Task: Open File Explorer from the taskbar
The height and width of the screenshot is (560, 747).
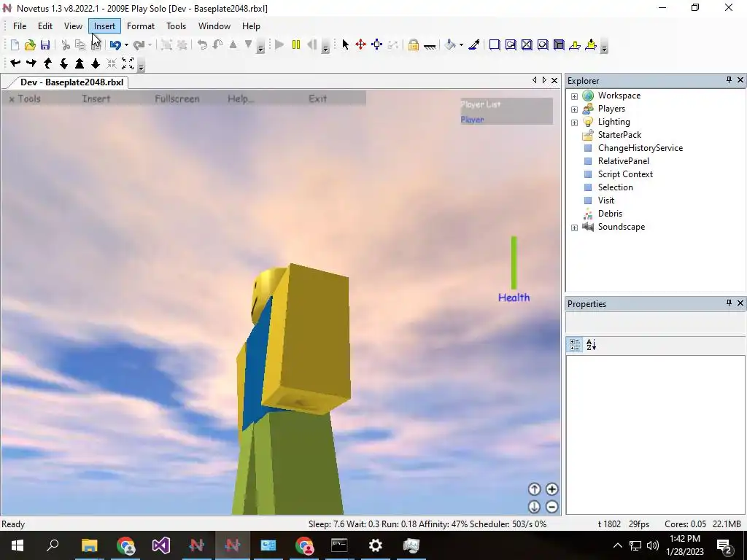Action: [89, 545]
